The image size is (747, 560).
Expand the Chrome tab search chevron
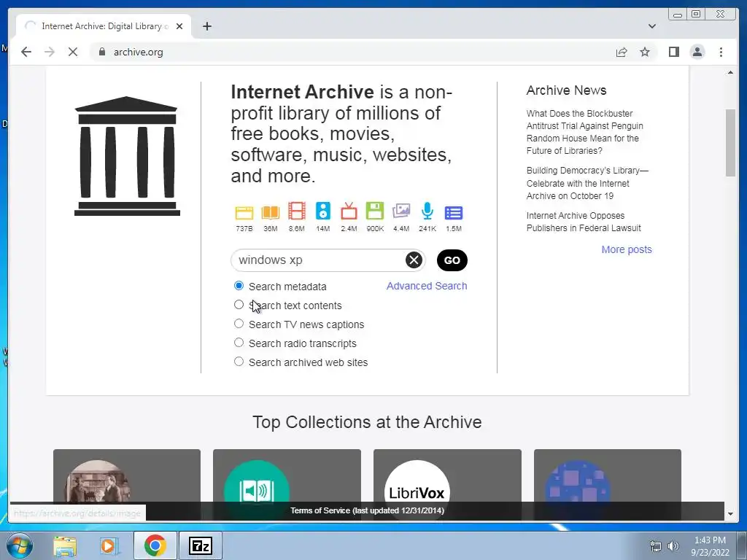click(651, 26)
